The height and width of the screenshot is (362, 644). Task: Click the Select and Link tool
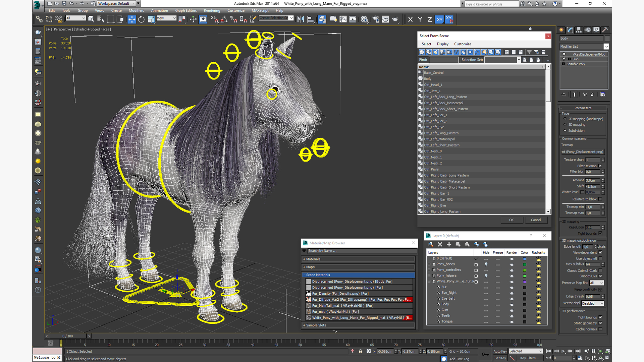click(39, 19)
